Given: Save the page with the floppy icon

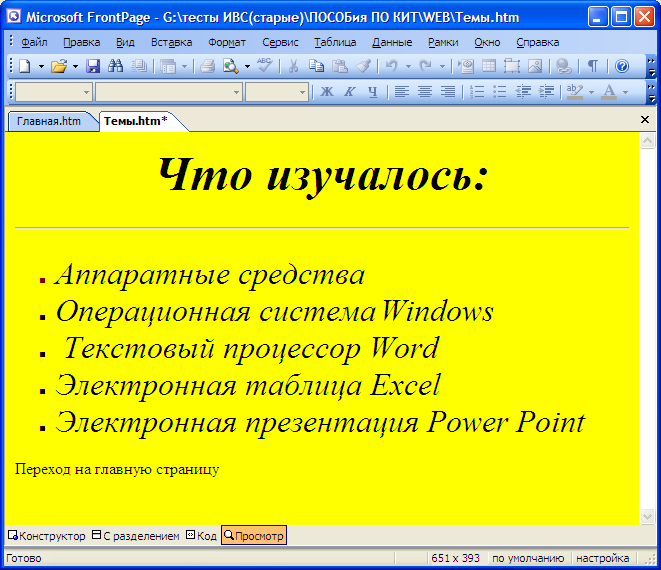Looking at the screenshot, I should pos(93,66).
